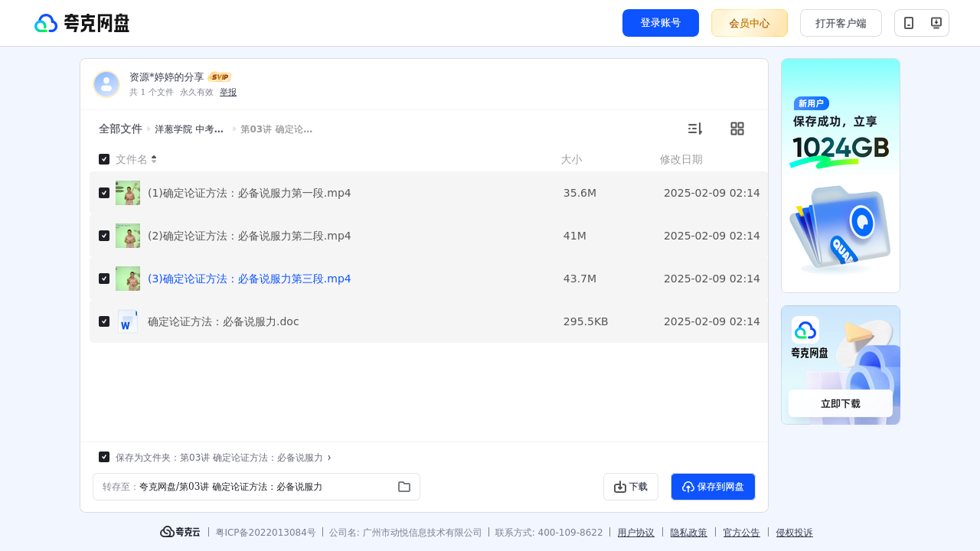The width and height of the screenshot is (980, 551).
Task: Go to 洋葱学院 中考... breadcrumb
Action: coord(189,129)
